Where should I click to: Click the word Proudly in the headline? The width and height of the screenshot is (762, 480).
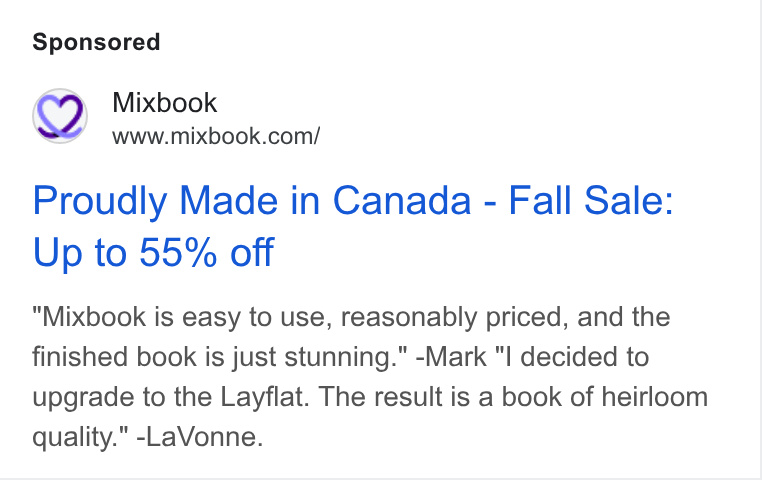pyautogui.click(x=100, y=202)
